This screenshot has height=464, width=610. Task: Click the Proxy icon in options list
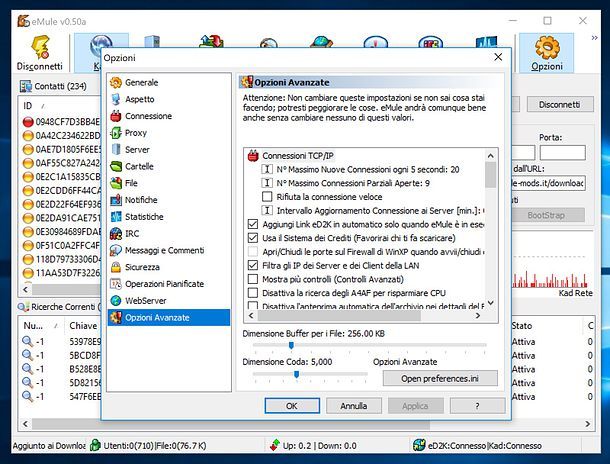[116, 133]
